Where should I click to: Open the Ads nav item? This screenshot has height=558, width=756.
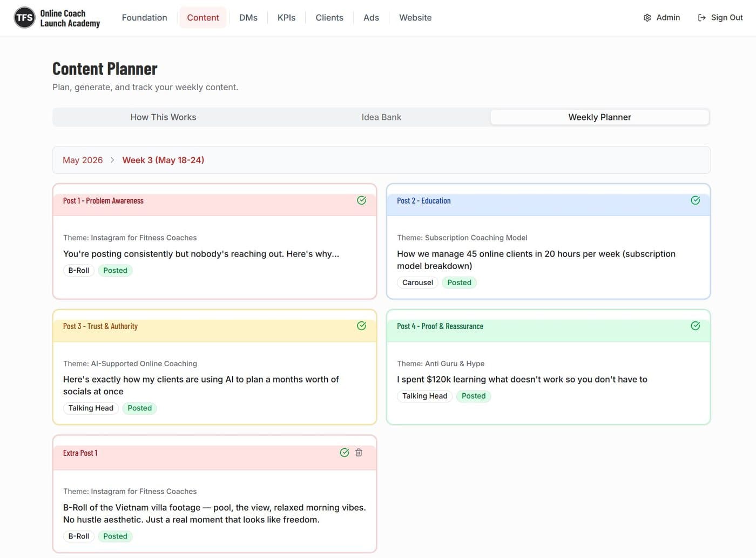tap(371, 18)
